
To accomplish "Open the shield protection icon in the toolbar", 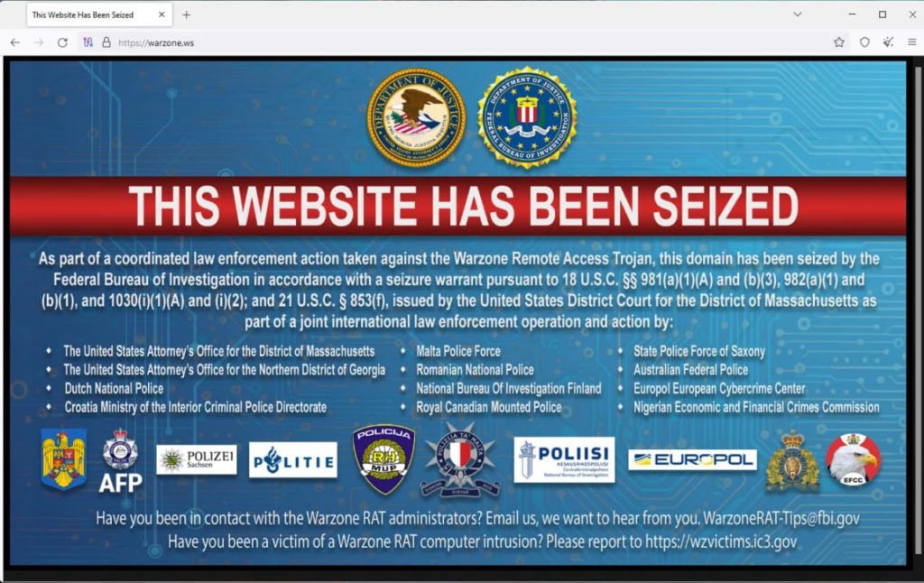I will pos(864,42).
